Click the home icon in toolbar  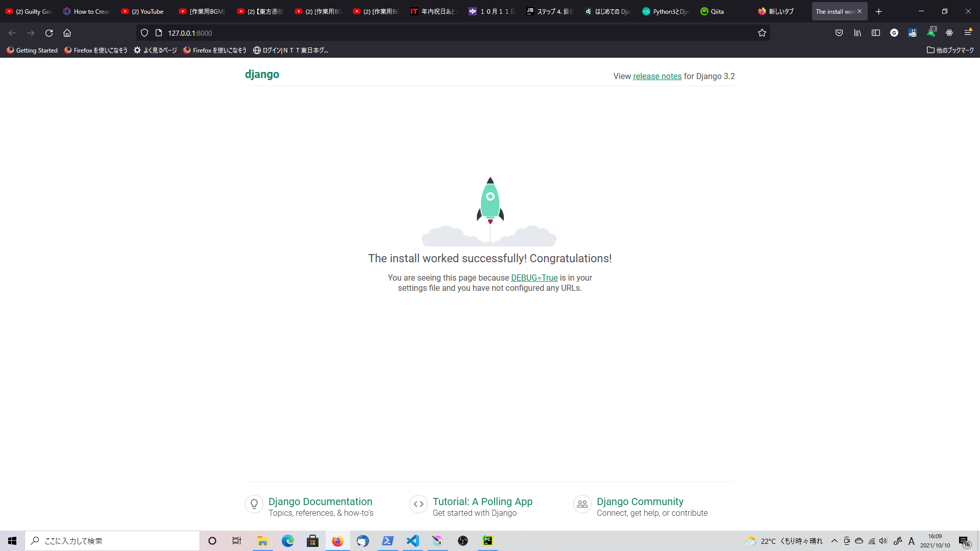pyautogui.click(x=67, y=33)
